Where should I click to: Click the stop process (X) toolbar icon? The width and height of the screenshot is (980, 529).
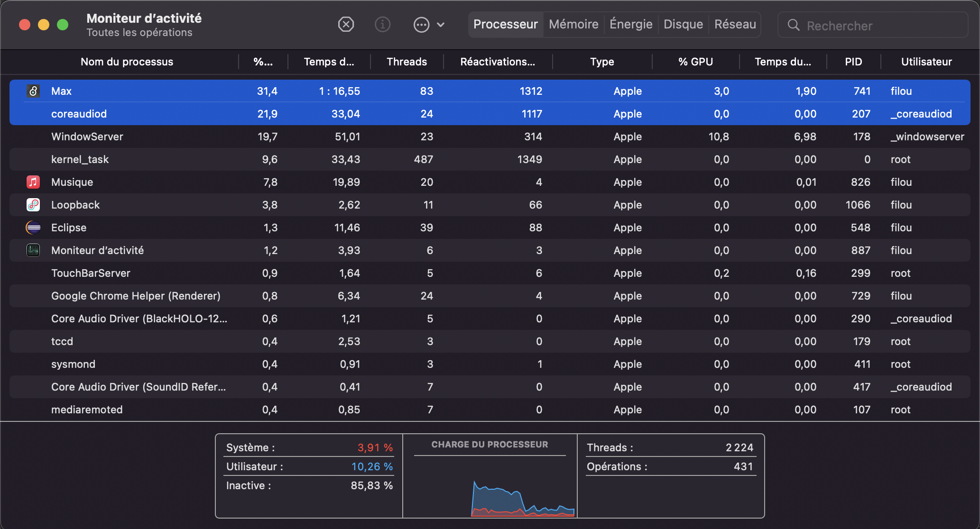tap(346, 24)
